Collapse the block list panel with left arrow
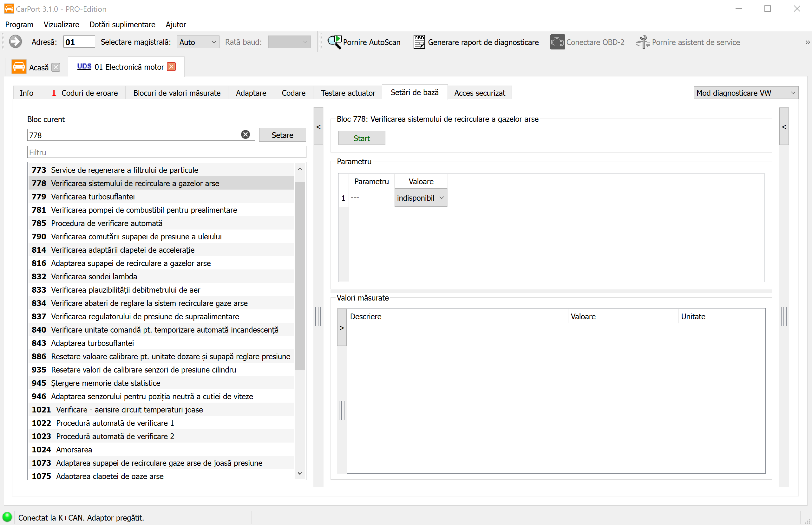Viewport: 812px width, 525px height. [318, 126]
